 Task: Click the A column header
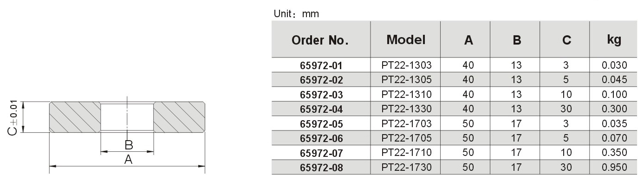(x=468, y=40)
